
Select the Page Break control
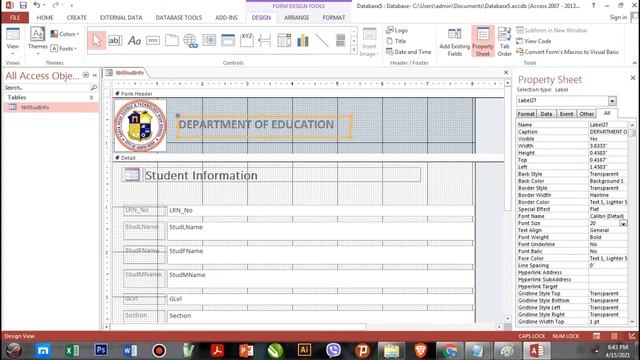[x=265, y=40]
